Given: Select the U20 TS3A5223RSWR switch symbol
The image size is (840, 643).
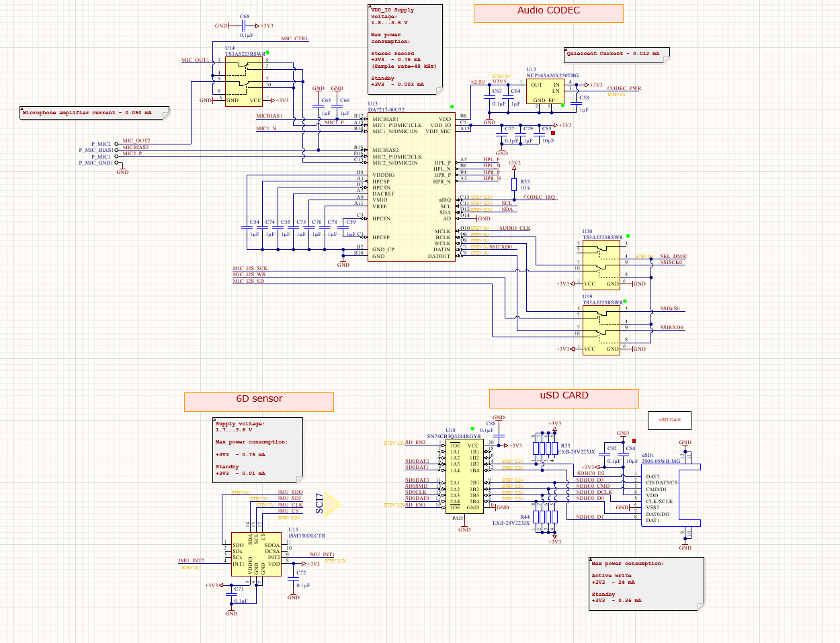Looking at the screenshot, I should [601, 265].
